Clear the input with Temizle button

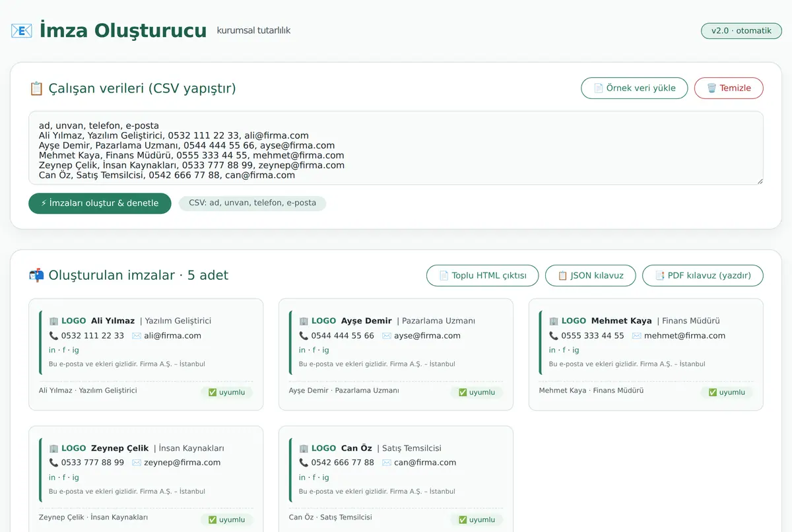pos(729,88)
